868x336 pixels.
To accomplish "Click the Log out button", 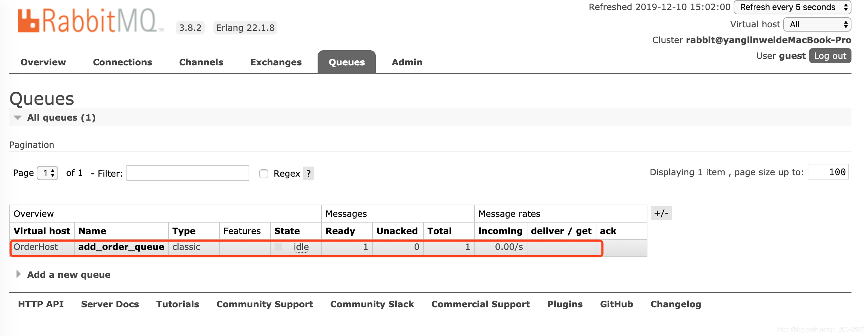I will 830,56.
